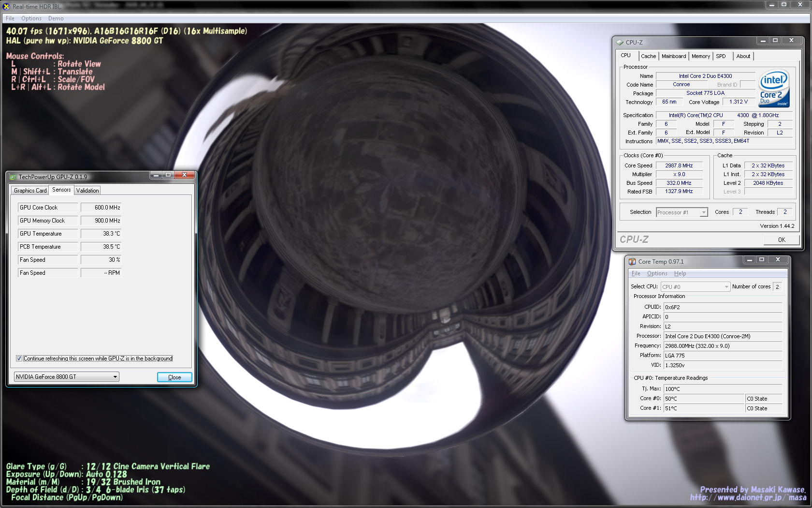This screenshot has width=812, height=508.
Task: Click the Core Speed value 2987.8 MHz in CPU-Z
Action: tap(679, 165)
